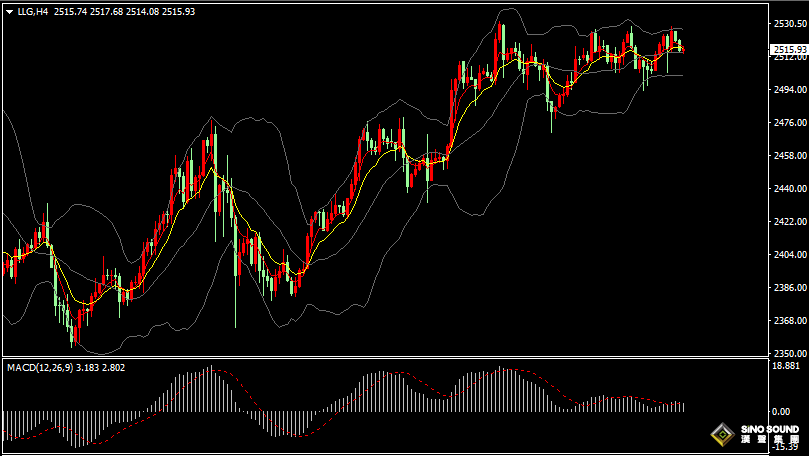Image resolution: width=809 pixels, height=456 pixels.
Task: Click the Sino Sound diamond logo icon
Action: pyautogui.click(x=722, y=436)
